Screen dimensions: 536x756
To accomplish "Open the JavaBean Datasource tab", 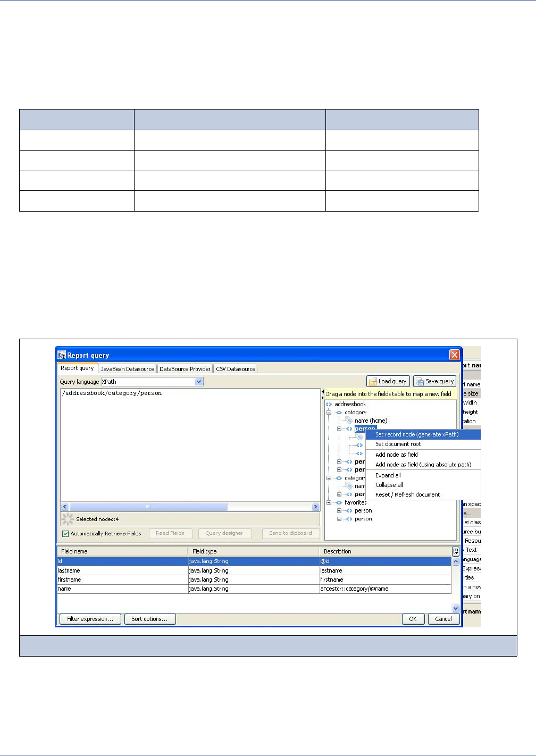I will point(128,368).
